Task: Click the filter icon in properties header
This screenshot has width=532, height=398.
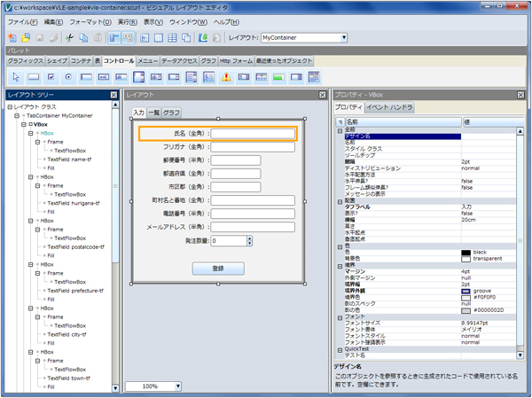Action: tap(340, 122)
